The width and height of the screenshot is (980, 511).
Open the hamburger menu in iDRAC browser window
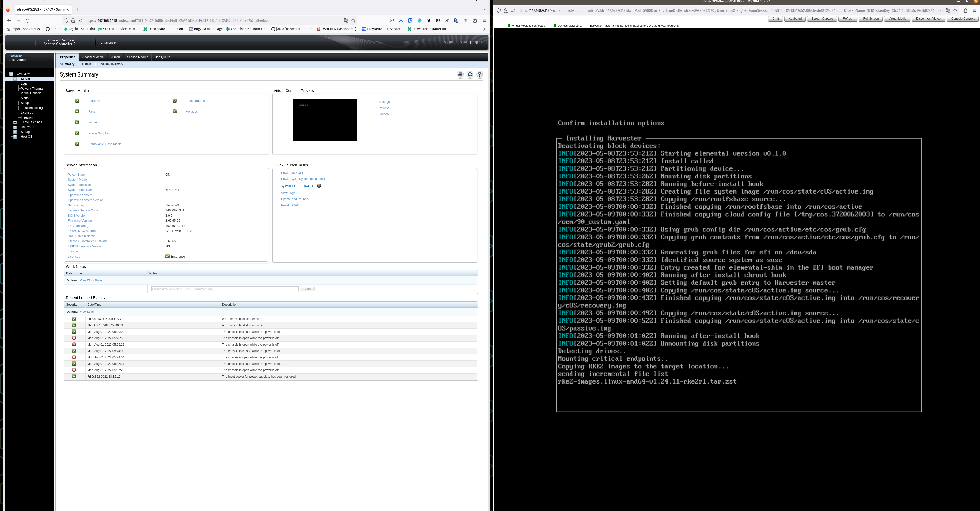tap(484, 20)
